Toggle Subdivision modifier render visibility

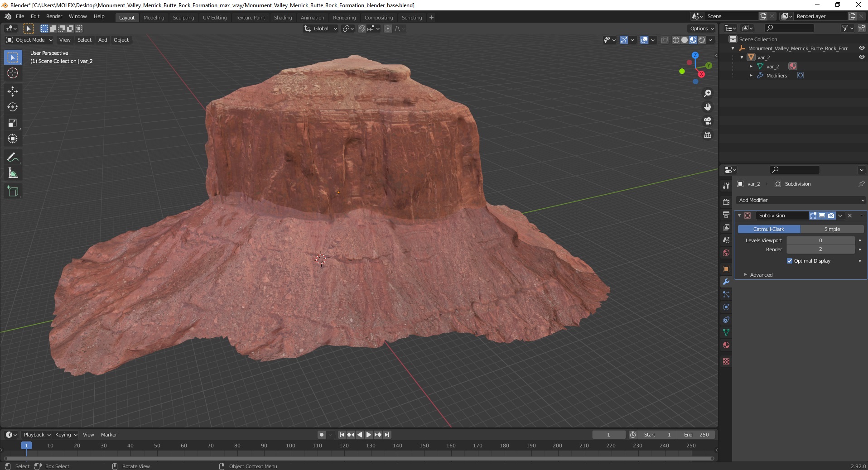point(831,216)
